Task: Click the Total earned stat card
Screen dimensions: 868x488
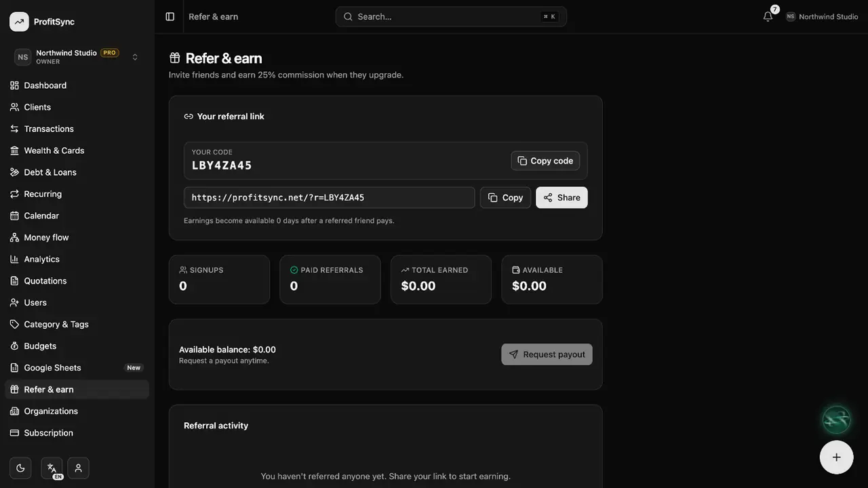Action: [x=441, y=279]
